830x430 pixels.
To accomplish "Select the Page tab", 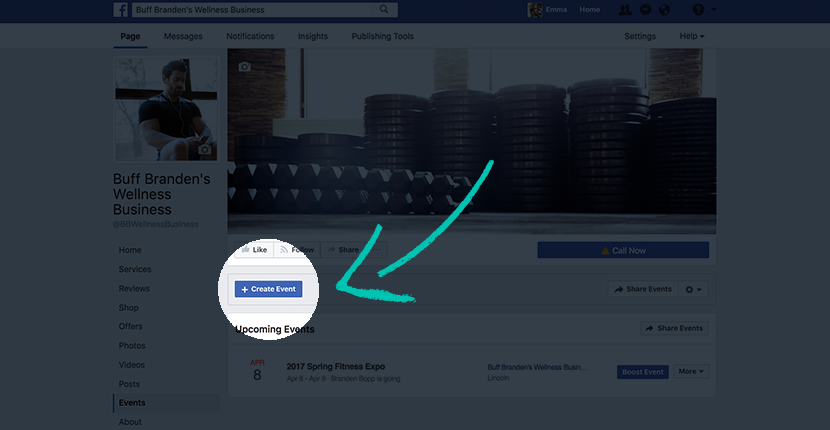I will tap(130, 36).
